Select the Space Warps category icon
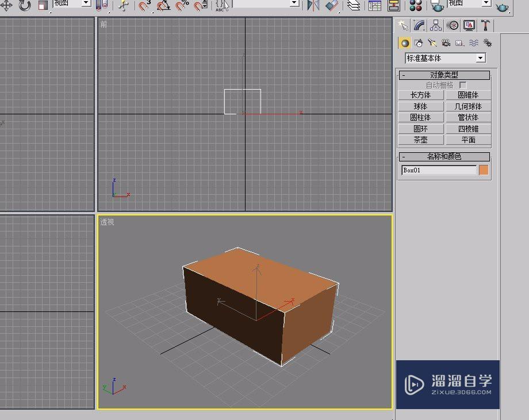Screen dimensions: 529x420 pos(473,43)
